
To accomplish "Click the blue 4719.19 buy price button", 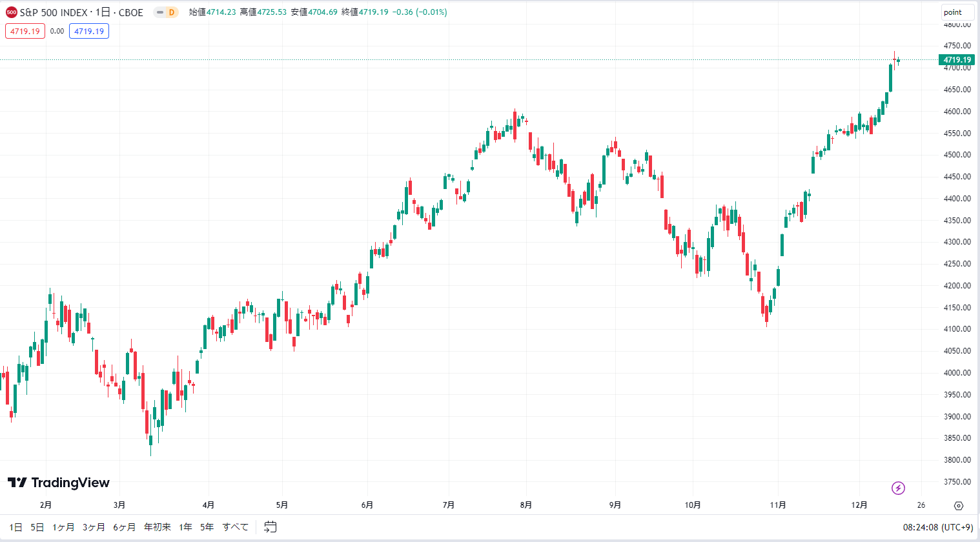I will coord(89,31).
